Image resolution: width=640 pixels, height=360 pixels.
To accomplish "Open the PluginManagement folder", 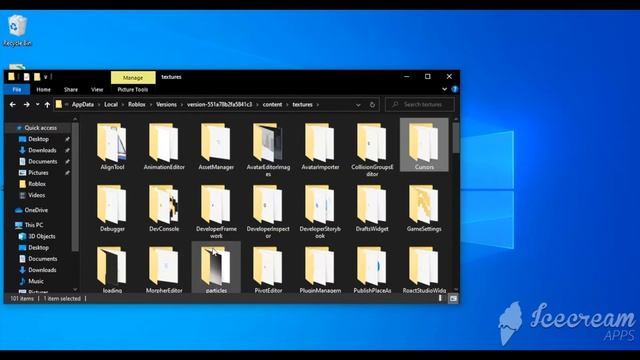I will click(x=320, y=269).
